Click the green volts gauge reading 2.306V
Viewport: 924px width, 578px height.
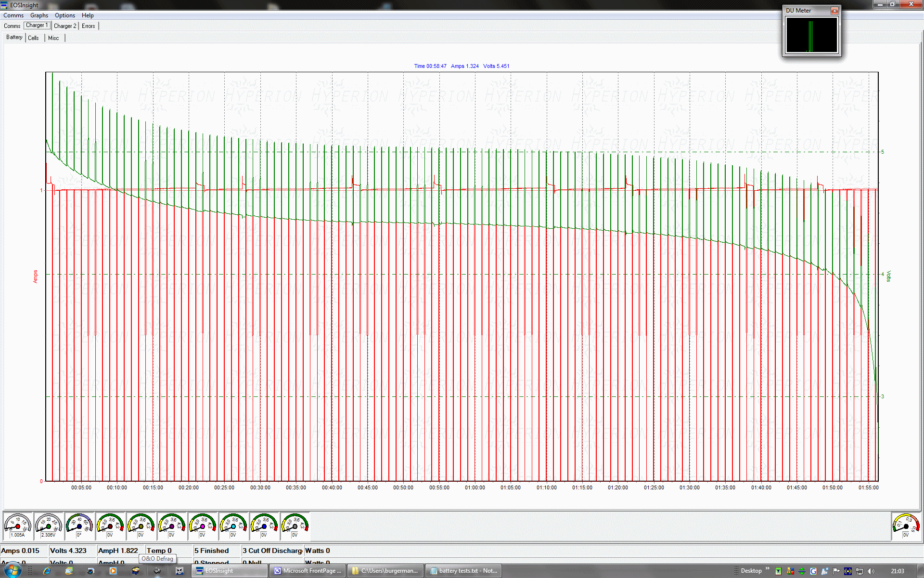[49, 526]
